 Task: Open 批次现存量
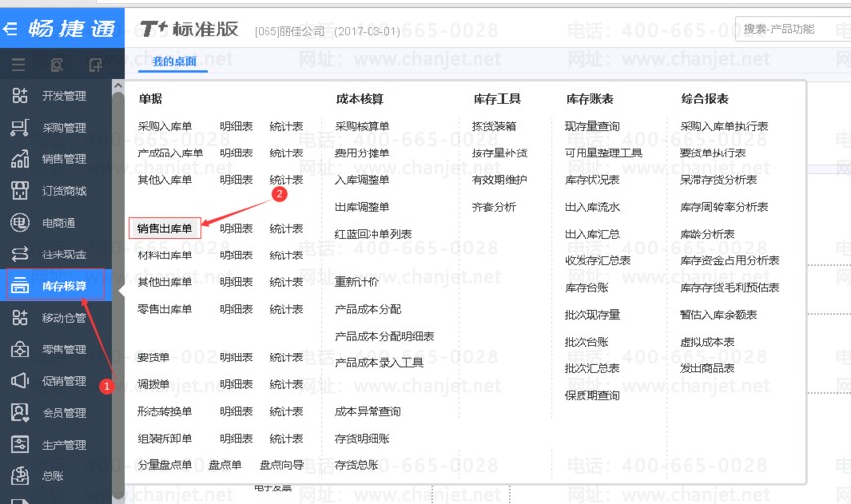tap(592, 315)
